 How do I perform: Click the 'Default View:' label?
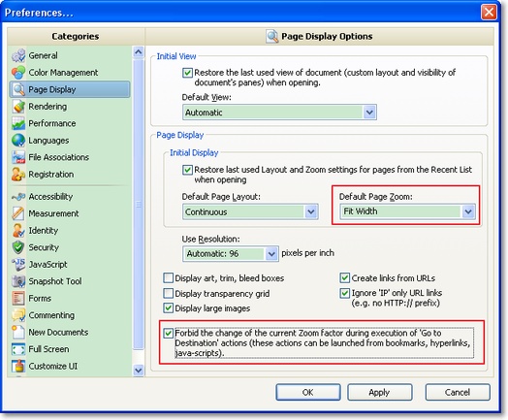tap(206, 97)
